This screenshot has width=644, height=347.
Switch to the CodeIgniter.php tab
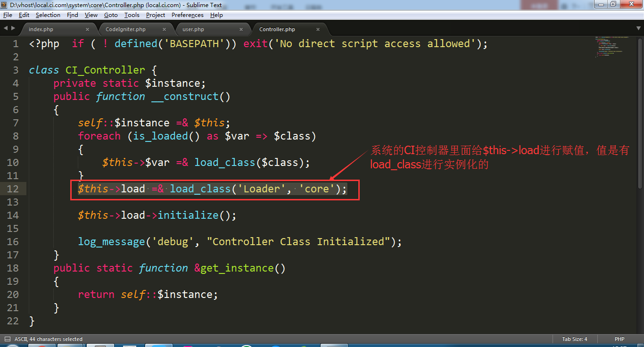point(125,29)
